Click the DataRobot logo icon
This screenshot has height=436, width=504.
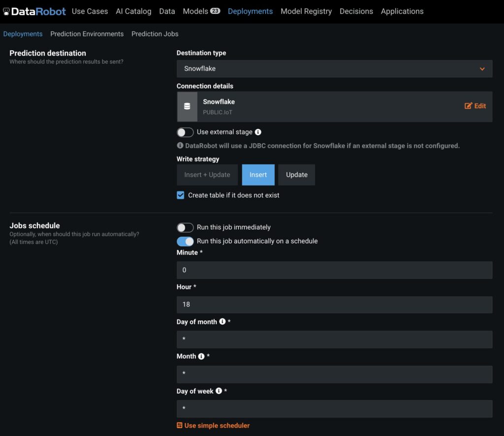(6, 12)
